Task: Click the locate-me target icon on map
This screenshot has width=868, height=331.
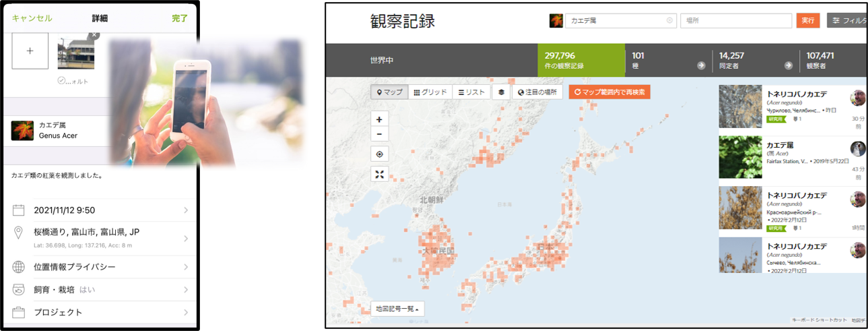Action: (380, 154)
